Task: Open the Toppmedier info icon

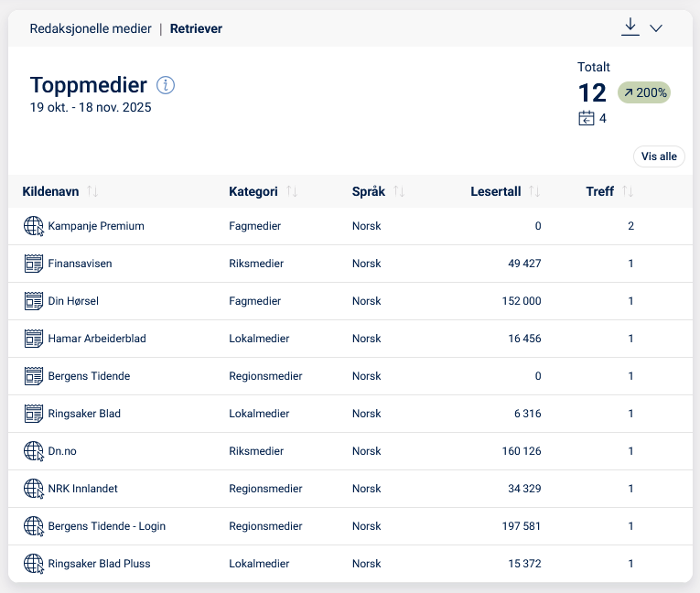Action: tap(166, 85)
